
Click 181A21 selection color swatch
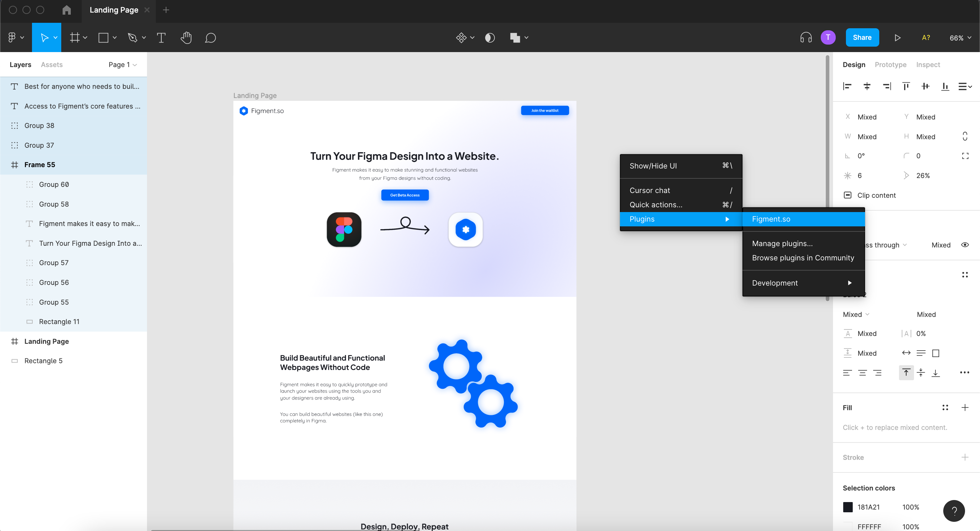[848, 506]
